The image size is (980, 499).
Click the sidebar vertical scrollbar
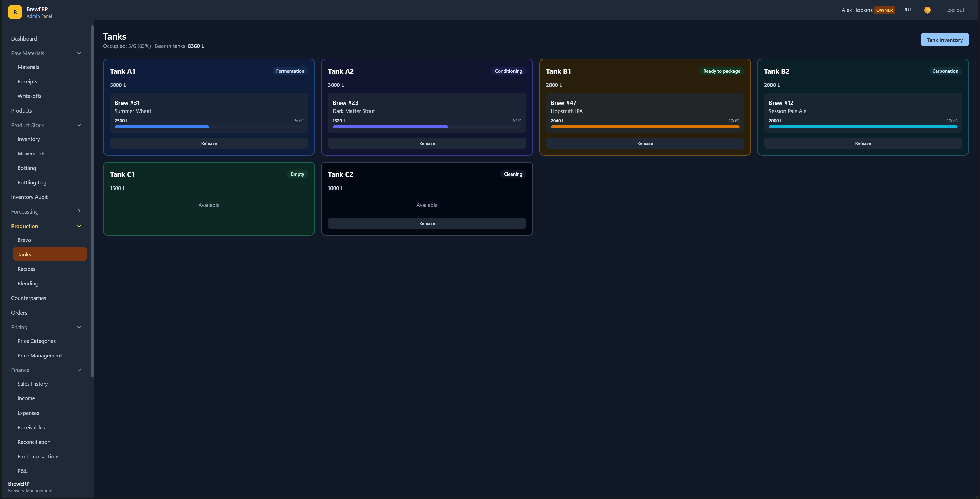[92, 202]
